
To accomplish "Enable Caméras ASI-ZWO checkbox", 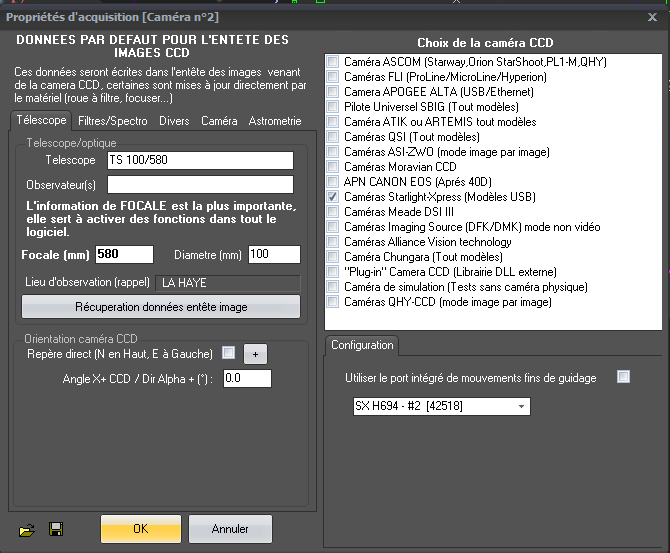I will pyautogui.click(x=333, y=151).
